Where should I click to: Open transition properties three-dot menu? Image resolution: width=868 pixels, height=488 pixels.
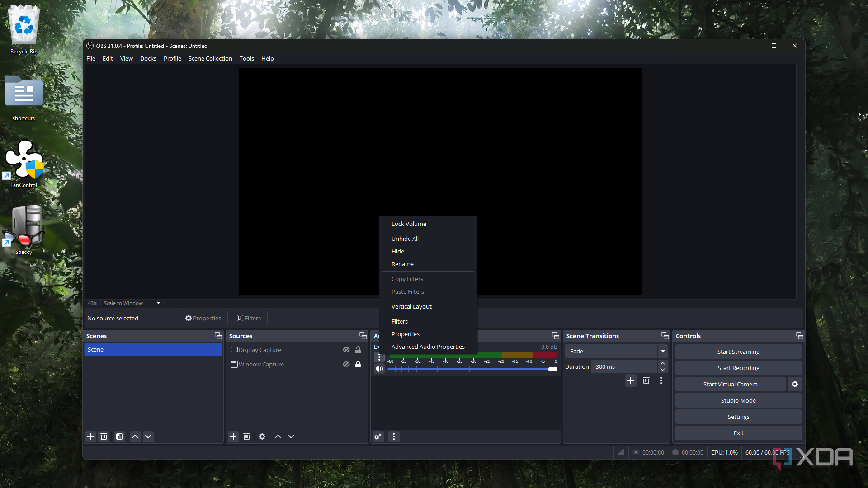click(x=661, y=380)
